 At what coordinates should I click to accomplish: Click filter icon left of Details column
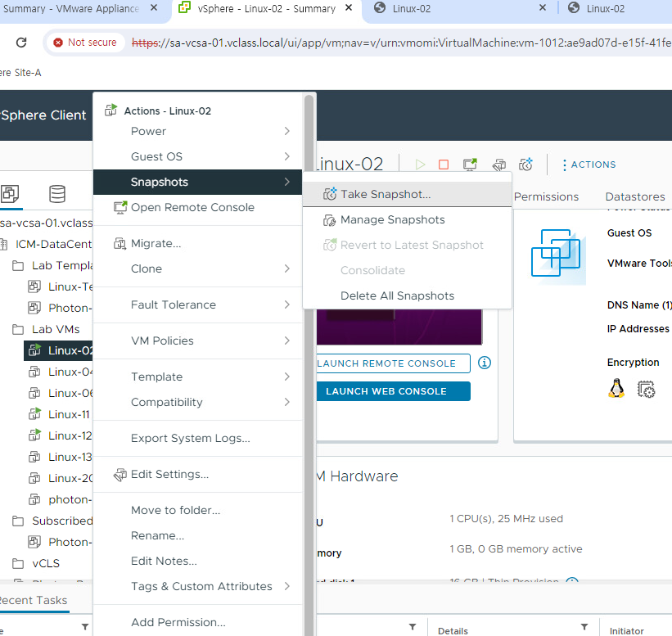tap(413, 627)
